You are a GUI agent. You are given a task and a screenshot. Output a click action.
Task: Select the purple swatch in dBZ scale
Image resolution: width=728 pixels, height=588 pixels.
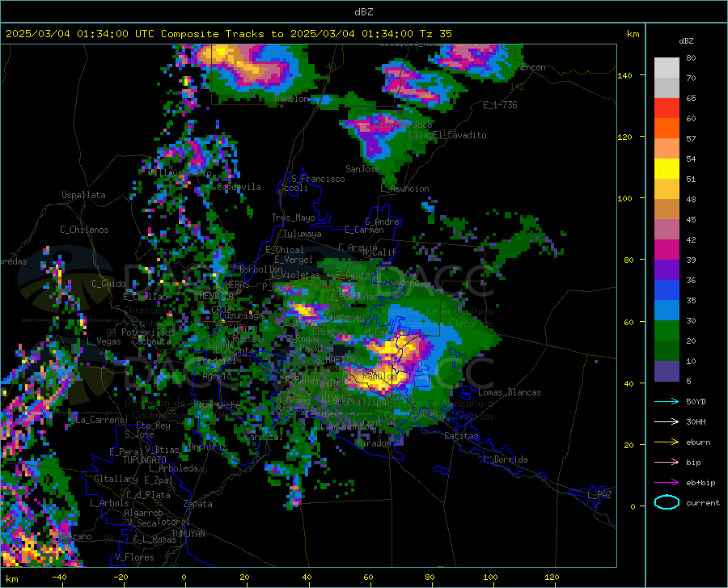[x=667, y=270]
